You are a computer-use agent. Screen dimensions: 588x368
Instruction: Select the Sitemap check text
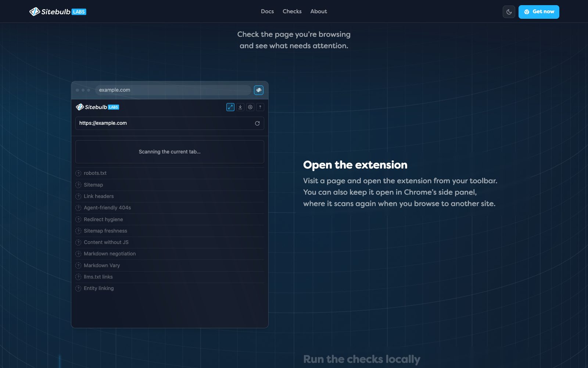point(93,185)
